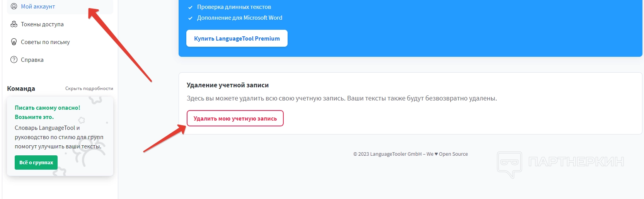
Task: Open the Мой аккаунт menu item text
Action: [38, 7]
